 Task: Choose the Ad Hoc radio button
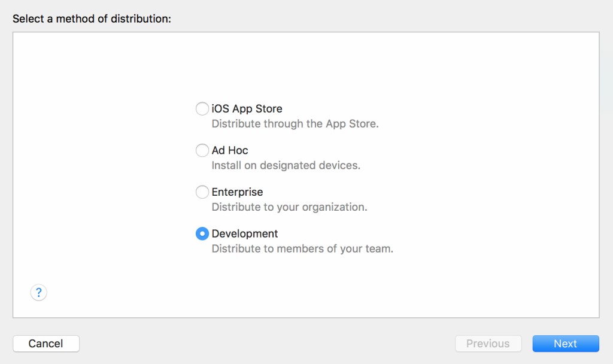(202, 150)
